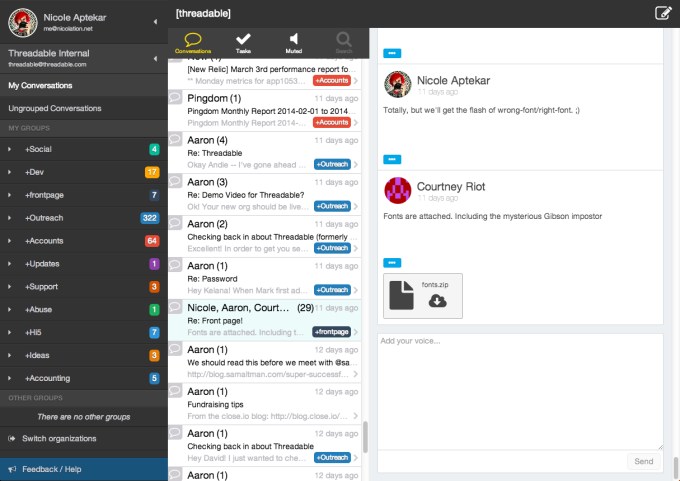Expand the +Abuse group arrow

pos(10,310)
